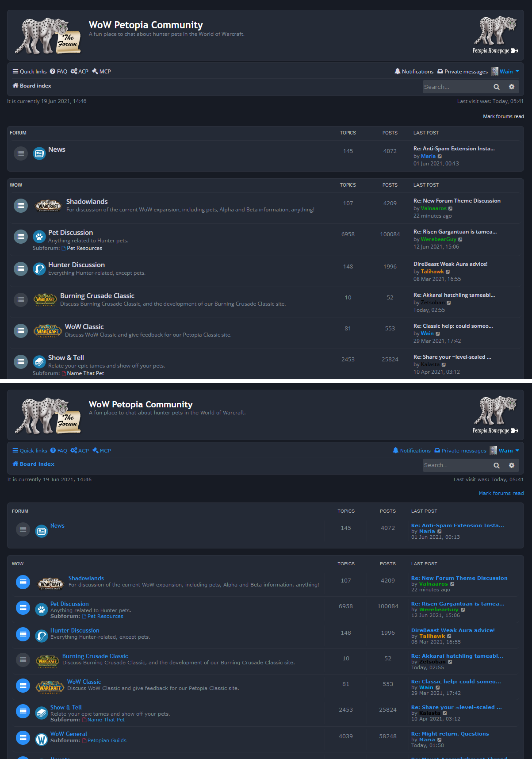Open Might return. Questions last post
The width and height of the screenshot is (532, 759).
[x=450, y=734]
